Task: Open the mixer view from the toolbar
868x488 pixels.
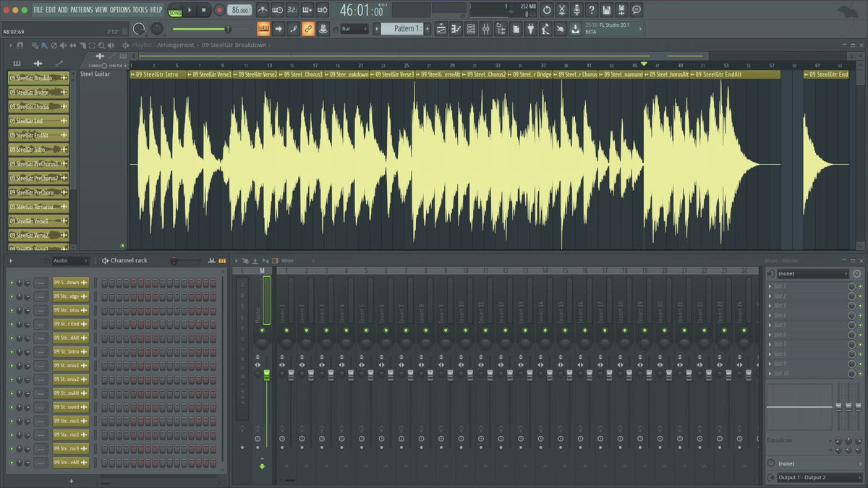Action: [x=485, y=29]
